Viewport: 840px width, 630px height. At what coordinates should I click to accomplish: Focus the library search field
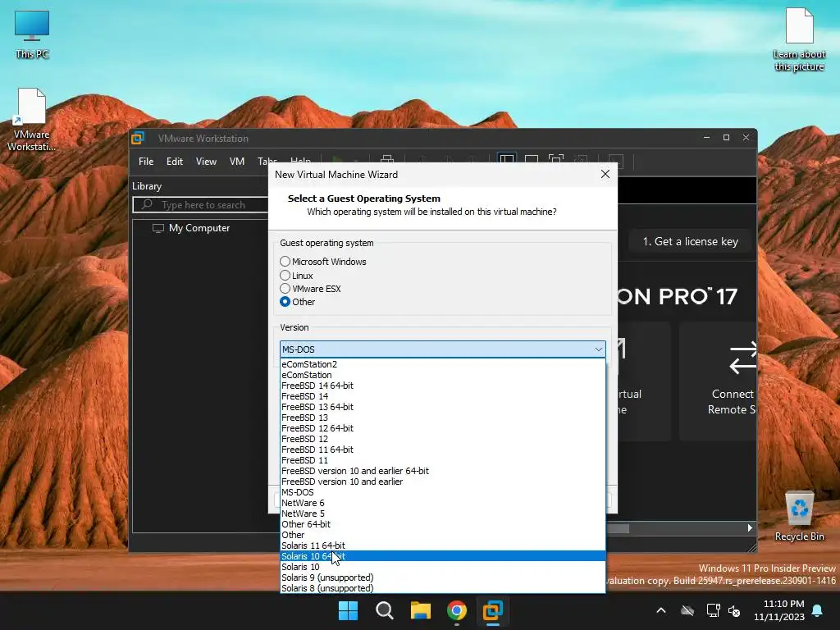200,204
